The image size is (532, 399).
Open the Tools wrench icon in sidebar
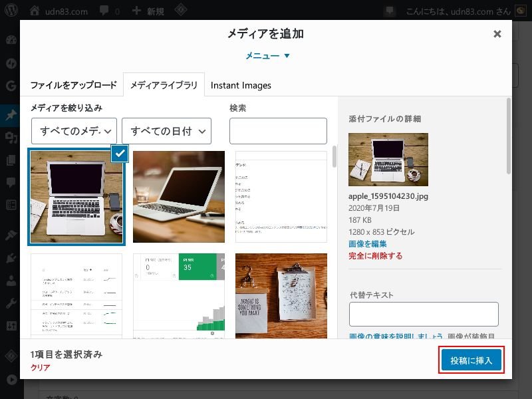coord(11,303)
